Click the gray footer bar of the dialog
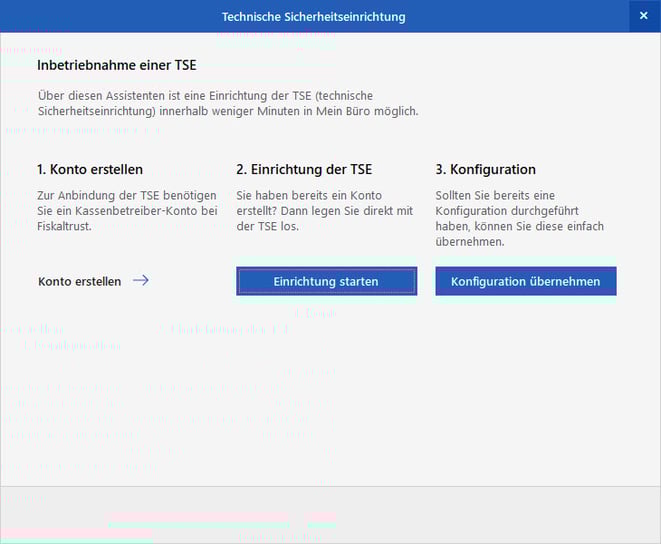Screen dimensions: 661x544 [x=330, y=514]
